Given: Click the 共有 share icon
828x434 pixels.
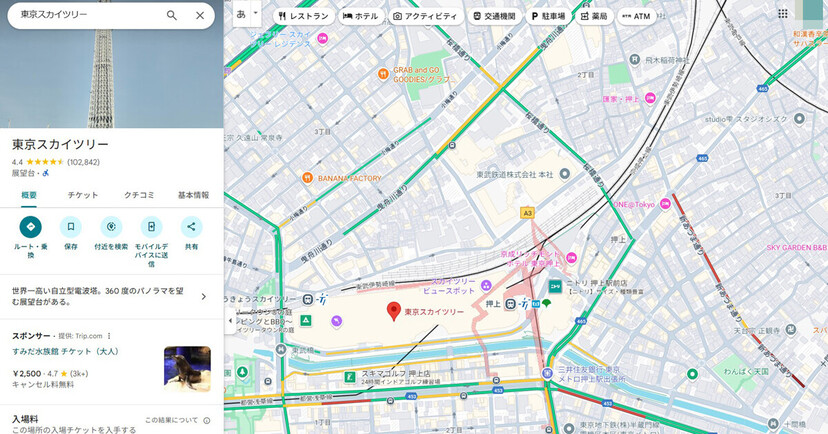Looking at the screenshot, I should (191, 227).
